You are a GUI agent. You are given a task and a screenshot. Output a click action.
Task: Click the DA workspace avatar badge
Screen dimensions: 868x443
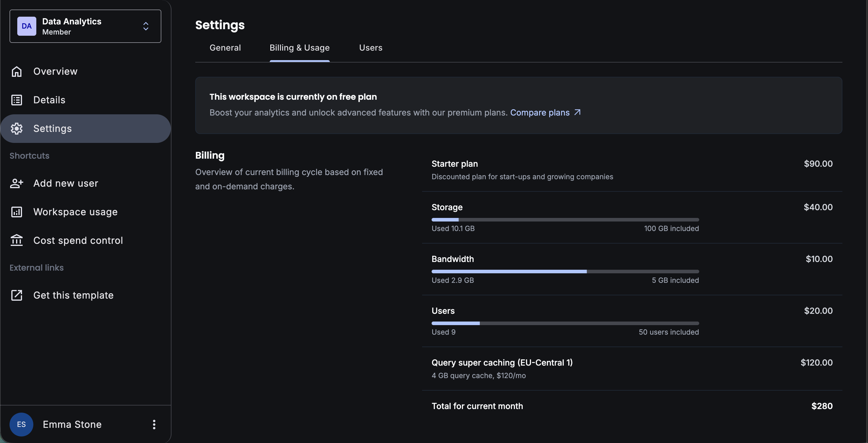(26, 26)
